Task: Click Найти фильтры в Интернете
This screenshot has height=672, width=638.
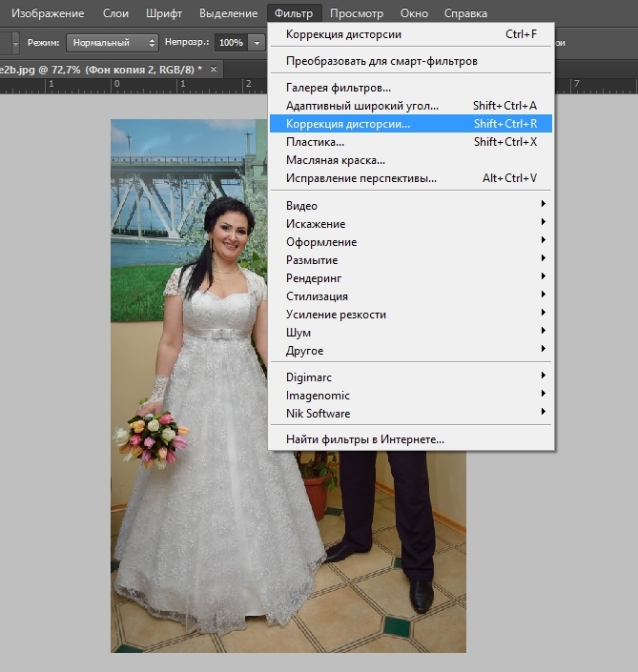Action: [x=365, y=439]
